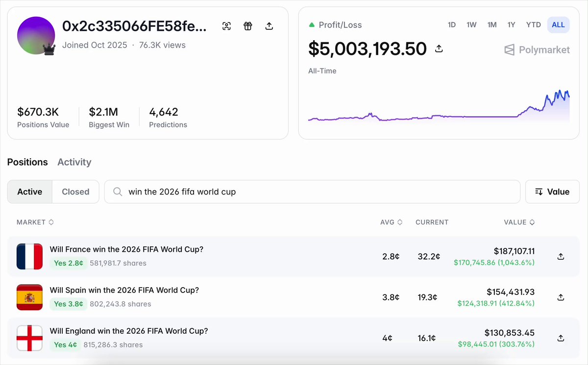Image resolution: width=588 pixels, height=365 pixels.
Task: Click the 4,642 Predictions stat
Action: [168, 118]
